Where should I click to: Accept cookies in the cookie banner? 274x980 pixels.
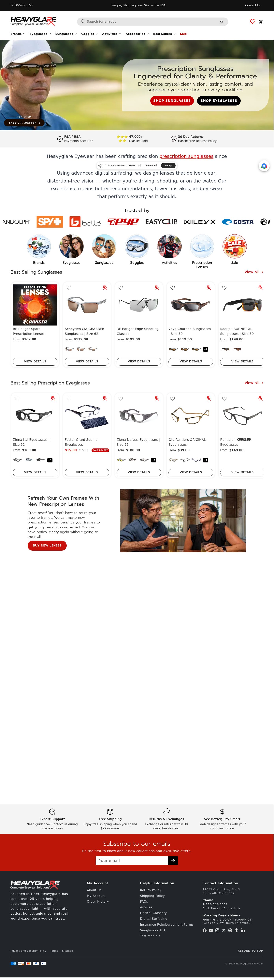click(168, 166)
